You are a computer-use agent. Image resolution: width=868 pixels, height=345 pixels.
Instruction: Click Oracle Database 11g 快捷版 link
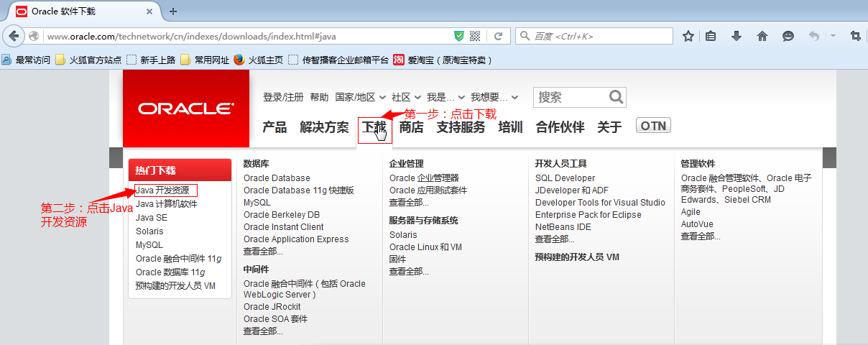pos(299,190)
